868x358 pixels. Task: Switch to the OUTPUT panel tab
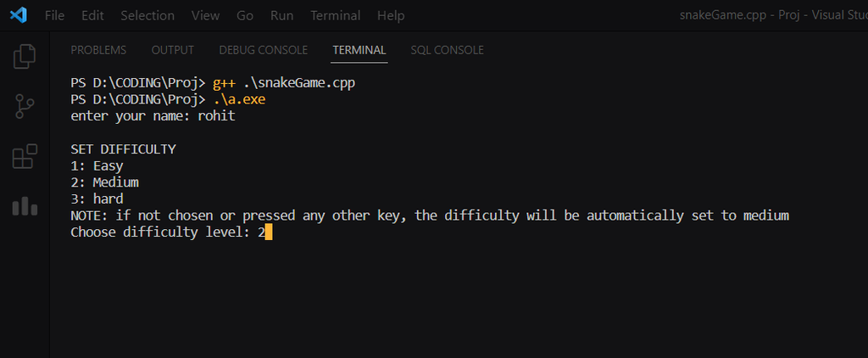pyautogui.click(x=172, y=50)
